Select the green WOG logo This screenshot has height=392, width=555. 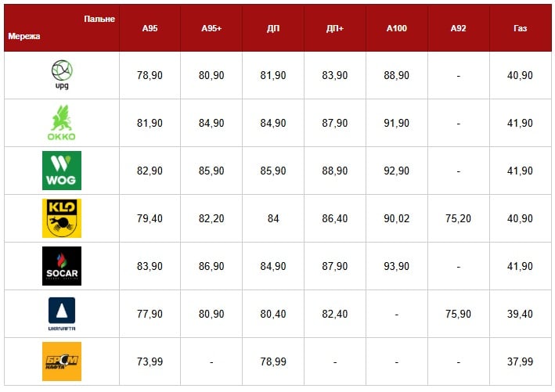(x=62, y=171)
